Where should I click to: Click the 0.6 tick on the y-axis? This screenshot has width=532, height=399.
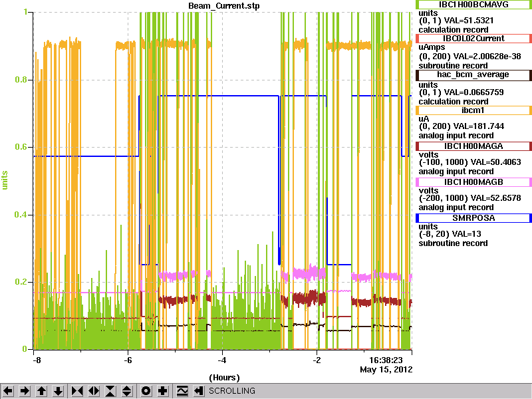pos(21,147)
